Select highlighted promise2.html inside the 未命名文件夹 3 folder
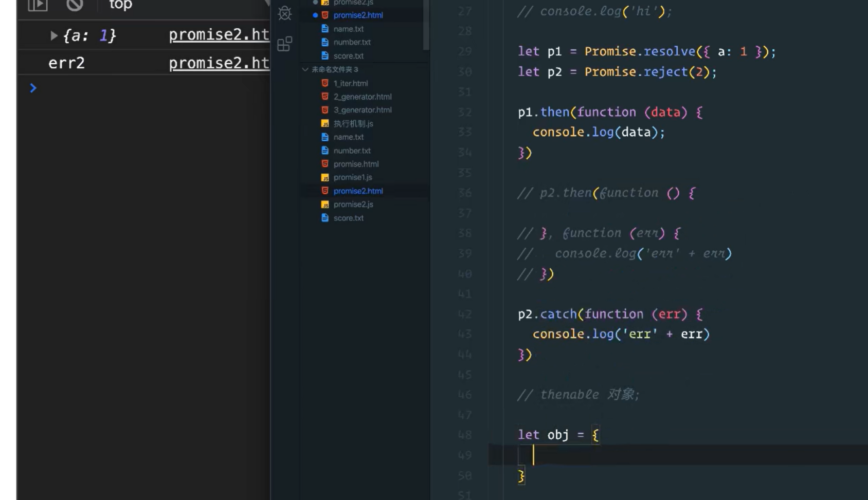 (x=358, y=191)
